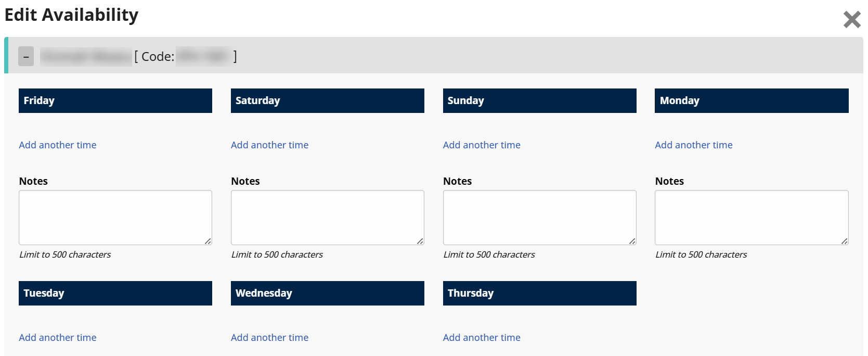Click the Friday Notes text box
The width and height of the screenshot is (868, 356).
(x=115, y=217)
